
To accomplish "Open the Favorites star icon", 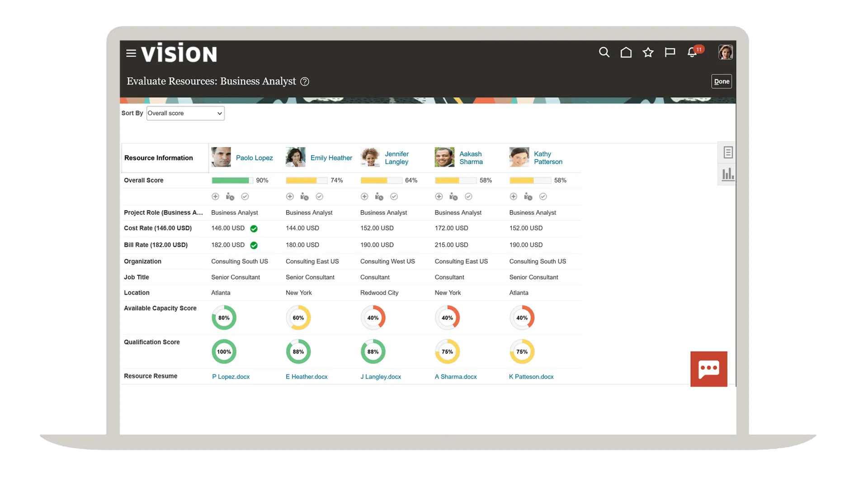I will 648,52.
